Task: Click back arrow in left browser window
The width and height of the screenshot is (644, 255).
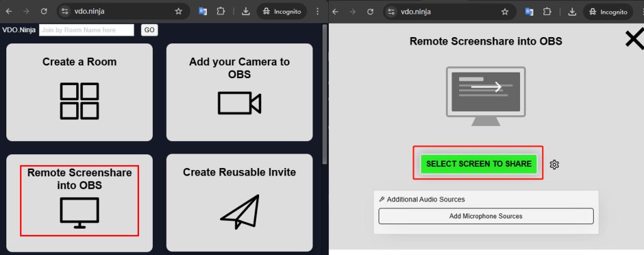Action: tap(9, 11)
